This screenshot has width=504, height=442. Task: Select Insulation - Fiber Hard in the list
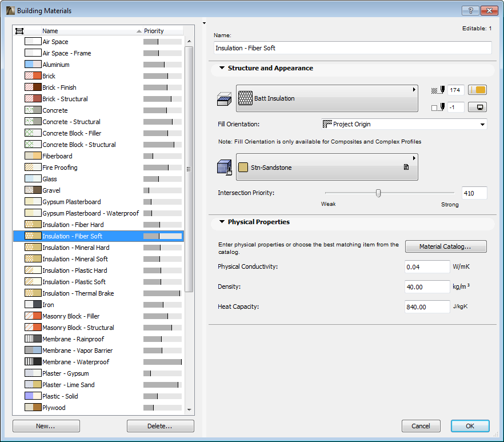(x=98, y=225)
